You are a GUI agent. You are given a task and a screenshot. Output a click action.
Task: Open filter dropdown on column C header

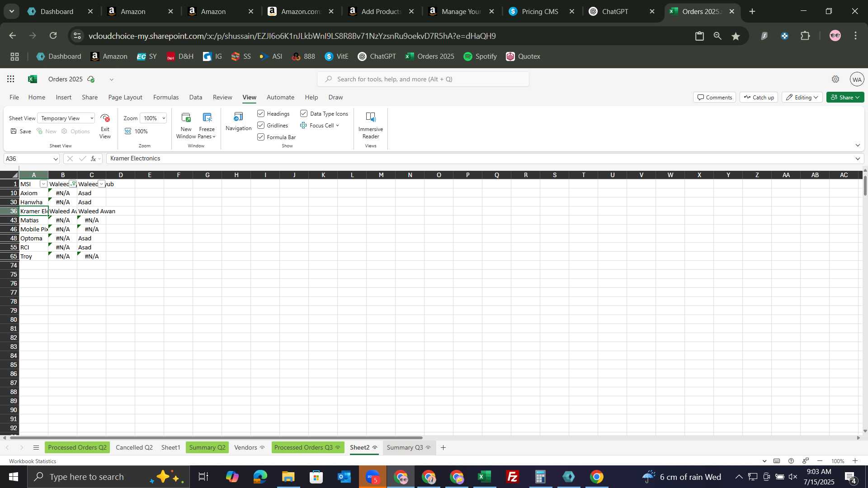coord(102,184)
